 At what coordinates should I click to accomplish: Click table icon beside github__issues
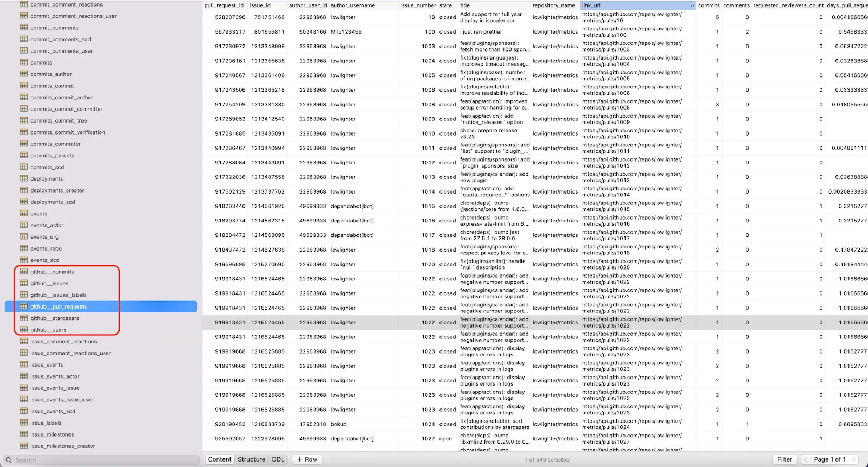coord(24,283)
